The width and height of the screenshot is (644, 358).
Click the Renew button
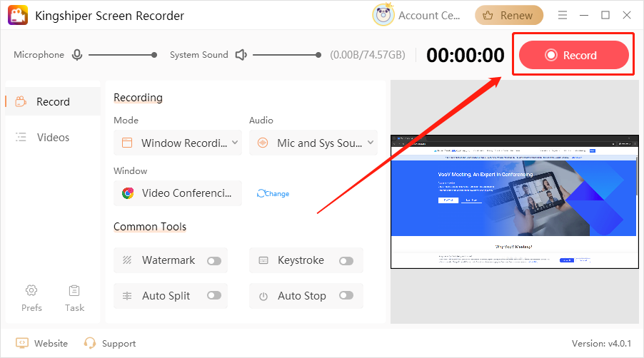[509, 15]
